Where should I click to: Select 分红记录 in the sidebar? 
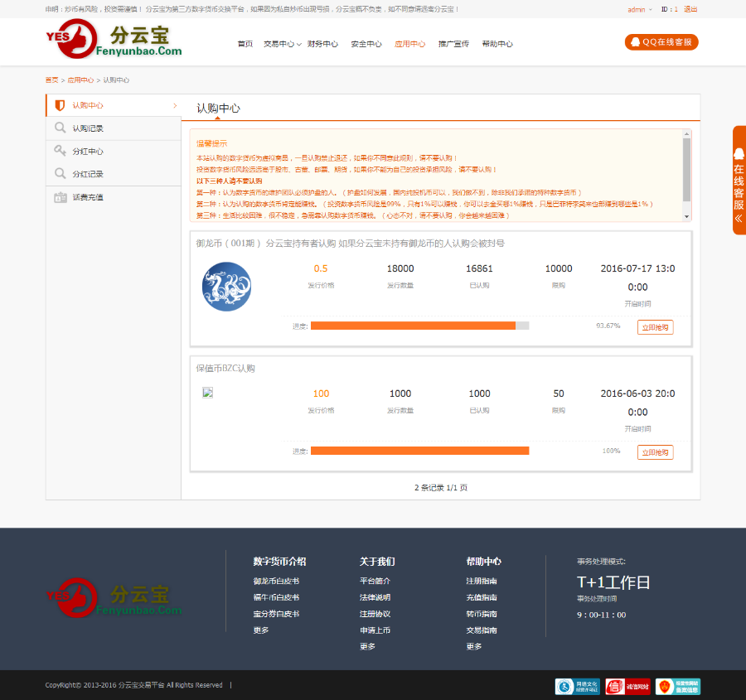coord(114,174)
